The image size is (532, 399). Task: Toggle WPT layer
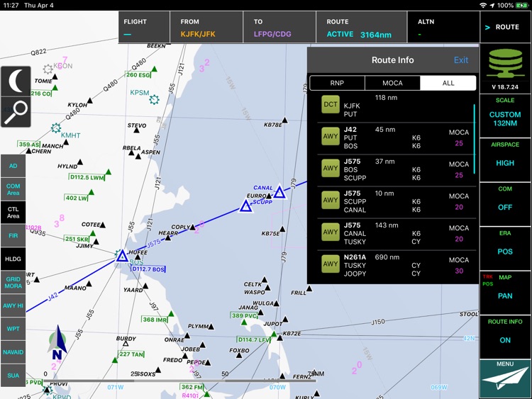(x=13, y=329)
